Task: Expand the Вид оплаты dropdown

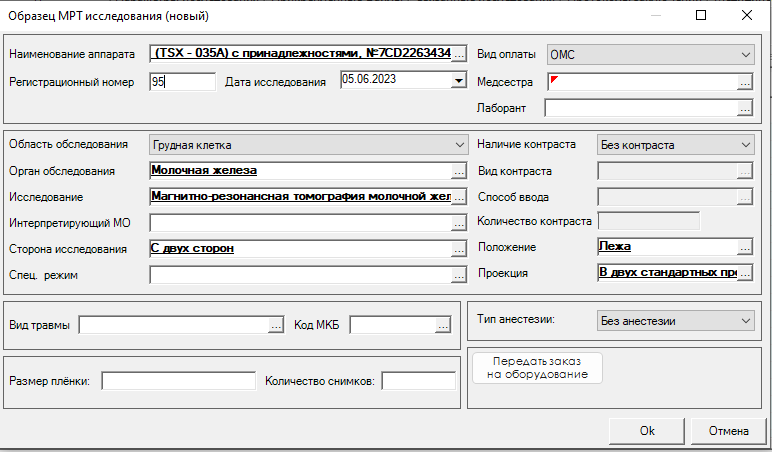Action: 745,55
